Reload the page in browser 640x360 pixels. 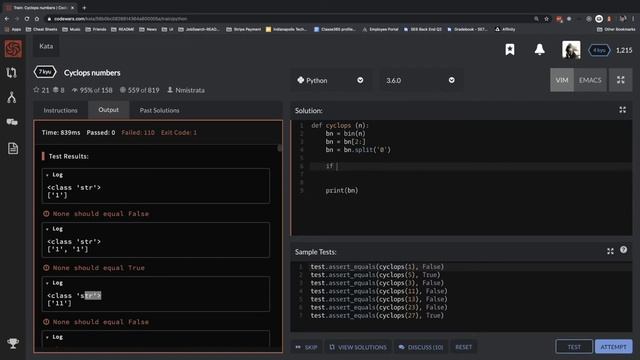pos(27,19)
